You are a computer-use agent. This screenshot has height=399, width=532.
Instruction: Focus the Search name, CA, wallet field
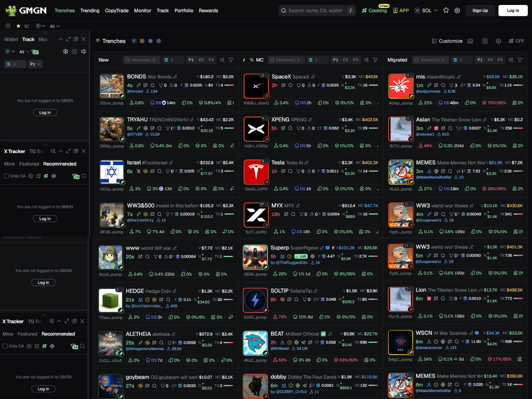point(317,11)
